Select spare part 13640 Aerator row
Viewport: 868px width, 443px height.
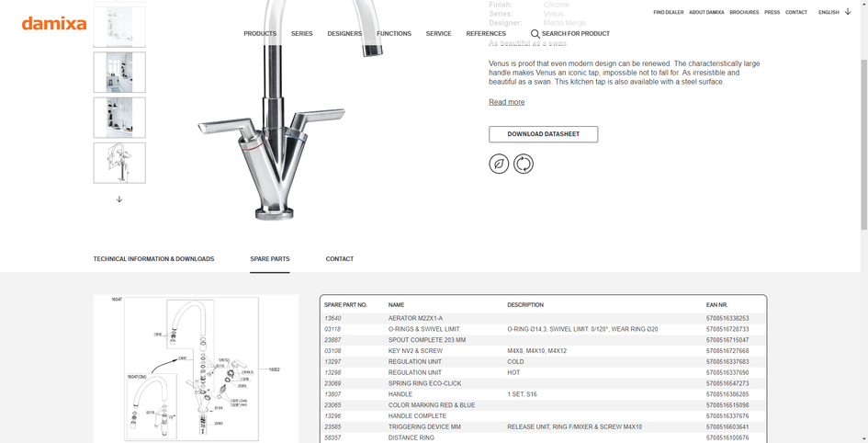[x=542, y=318]
